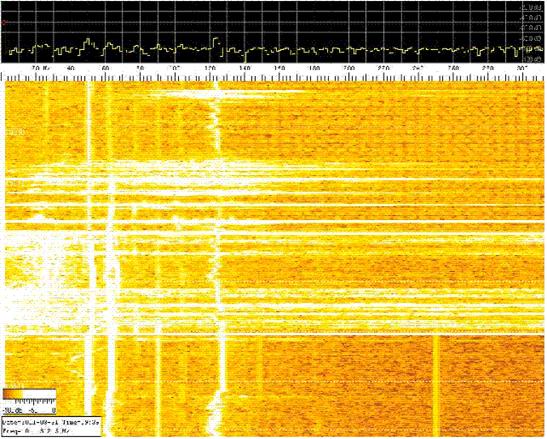Click the 180 label on the frequency axis
This screenshot has height=439, width=547.
pyautogui.click(x=314, y=68)
